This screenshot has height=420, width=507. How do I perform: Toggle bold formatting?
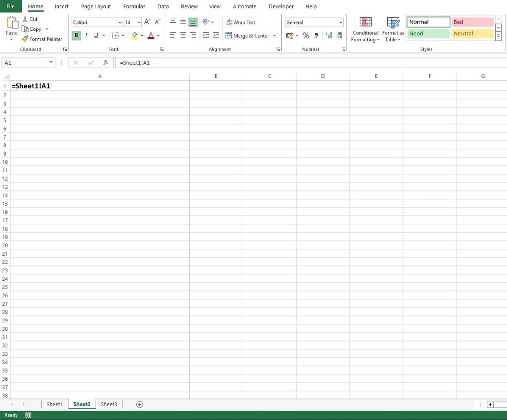coord(76,35)
